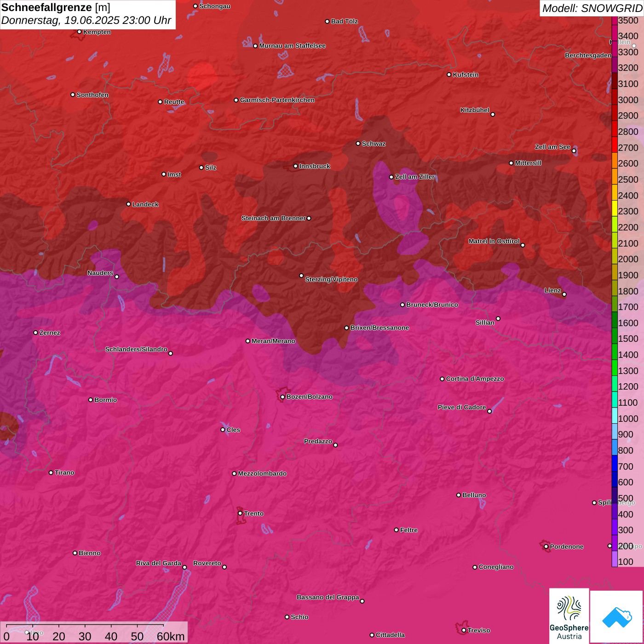This screenshot has width=644, height=644.
Task: Click the Predazzo label
Action: 318,441
